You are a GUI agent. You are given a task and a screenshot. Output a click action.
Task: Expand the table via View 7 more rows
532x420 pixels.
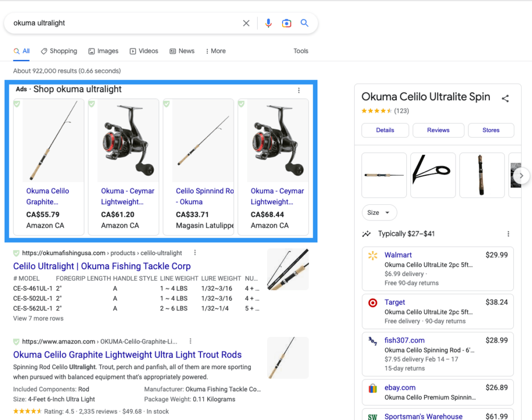click(38, 319)
